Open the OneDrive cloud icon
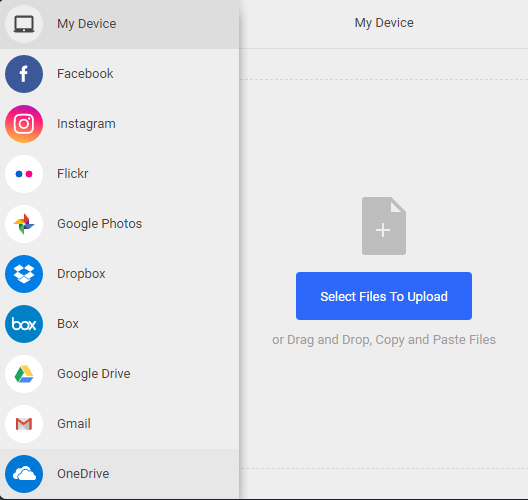Screen dimensions: 528x500 tap(24, 474)
